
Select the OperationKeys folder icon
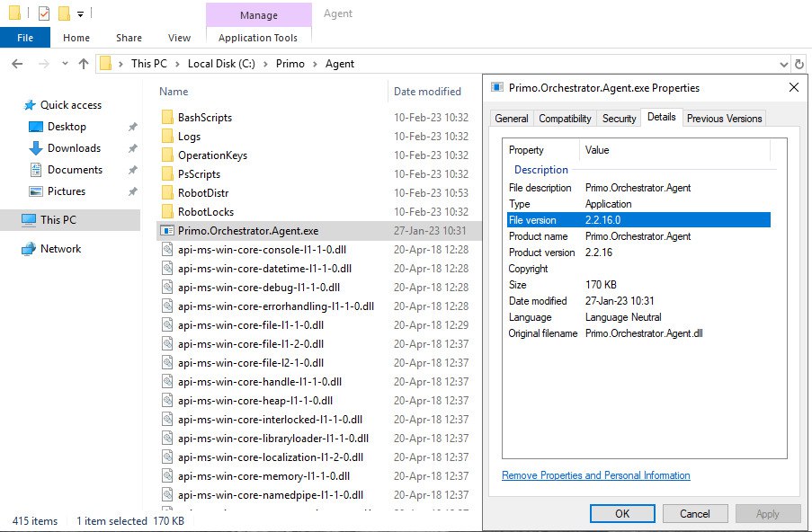pyautogui.click(x=167, y=155)
